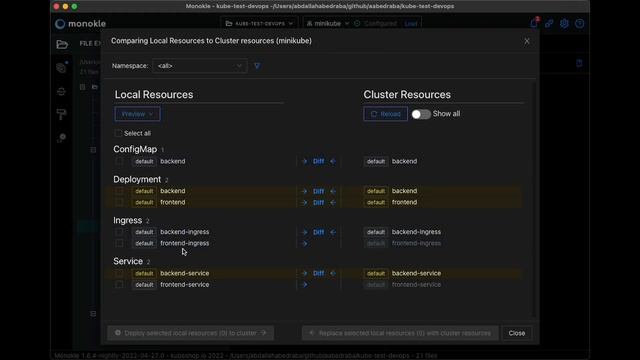Click local frontend-ingress resource name
The height and width of the screenshot is (360, 640).
184,243
